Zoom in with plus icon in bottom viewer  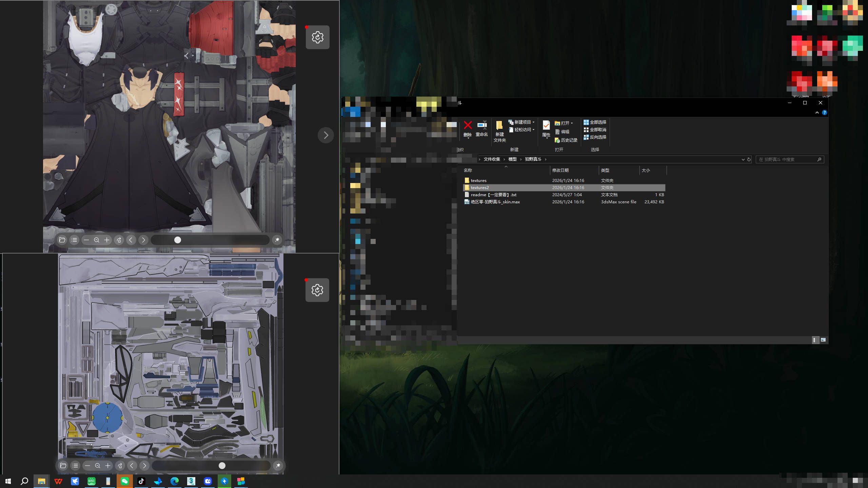108,466
